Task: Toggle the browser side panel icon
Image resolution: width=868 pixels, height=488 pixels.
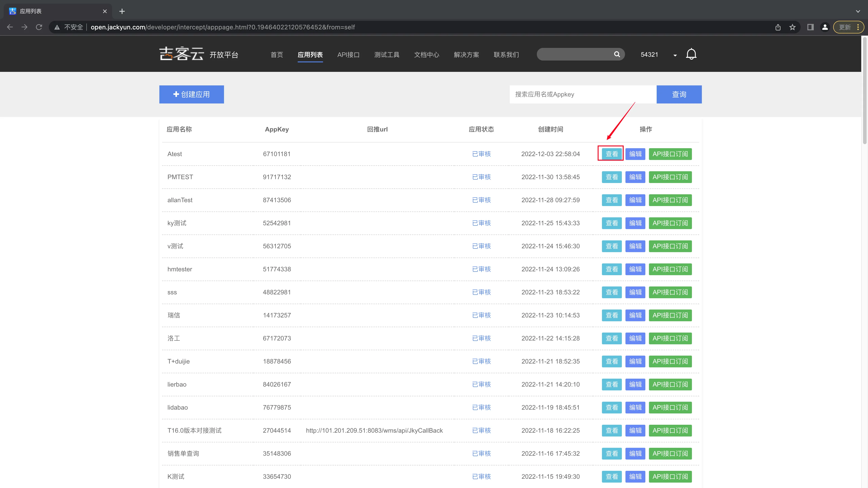Action: pos(810,27)
